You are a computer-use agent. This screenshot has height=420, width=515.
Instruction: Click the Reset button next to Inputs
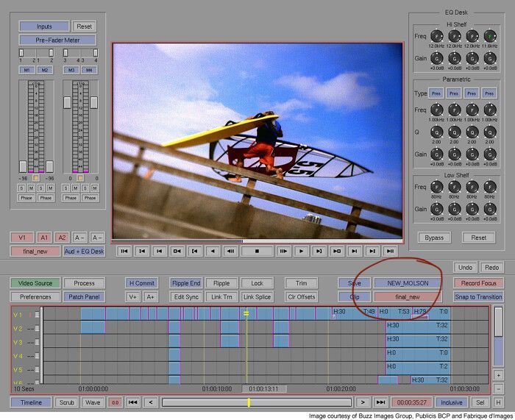pyautogui.click(x=85, y=26)
